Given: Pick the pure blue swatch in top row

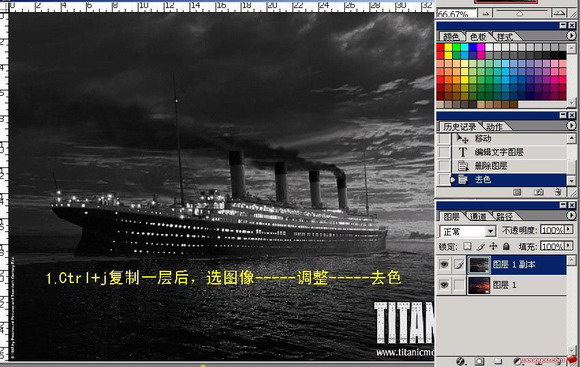Looking at the screenshot, I should [x=473, y=47].
